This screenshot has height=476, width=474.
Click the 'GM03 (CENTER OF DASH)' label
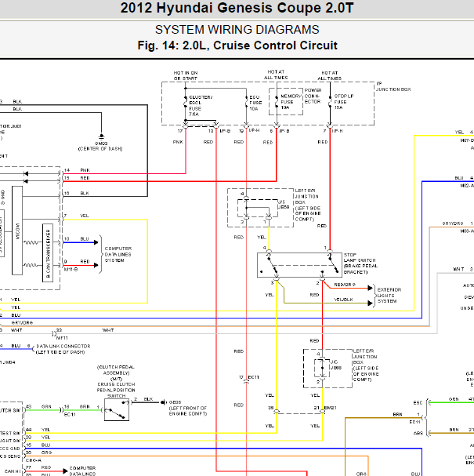pos(100,146)
